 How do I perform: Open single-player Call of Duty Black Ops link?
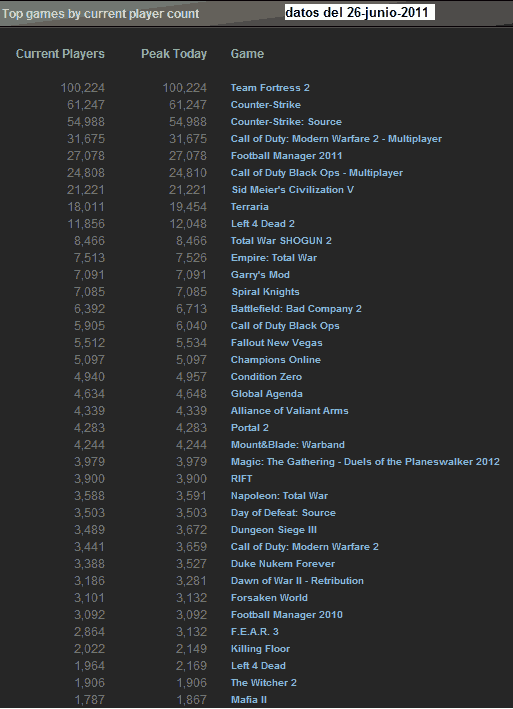(x=285, y=326)
